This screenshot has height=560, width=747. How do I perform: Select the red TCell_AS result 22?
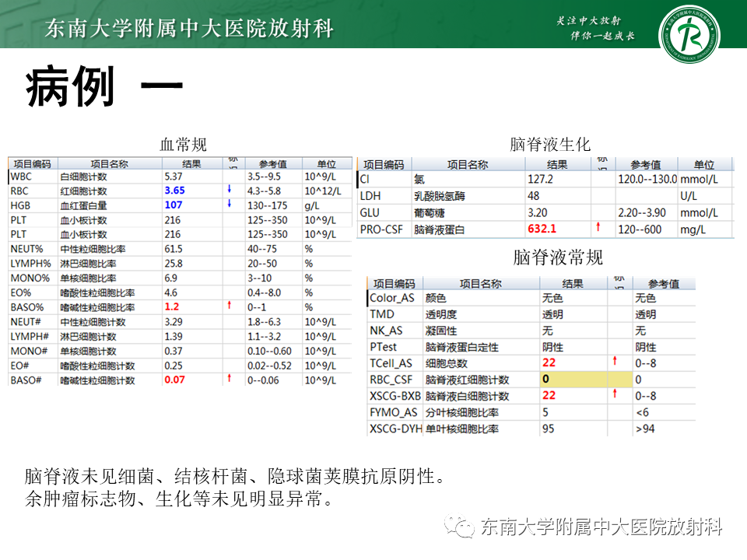point(549,363)
